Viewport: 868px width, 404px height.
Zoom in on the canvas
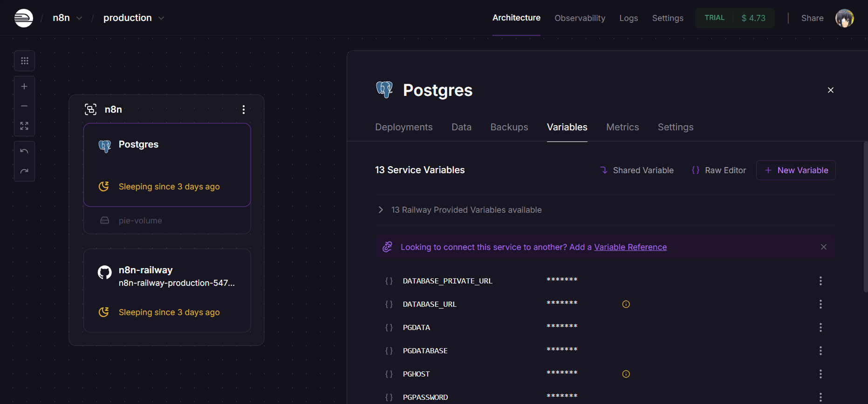click(x=24, y=87)
